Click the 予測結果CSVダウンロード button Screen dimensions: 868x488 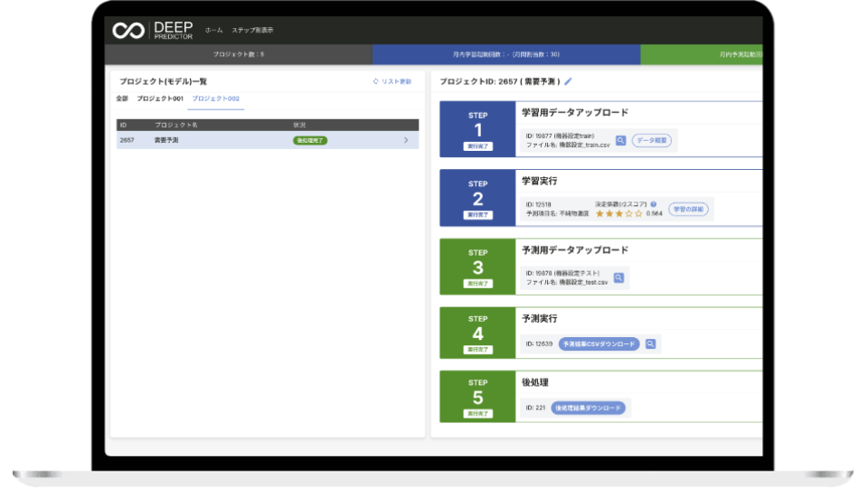(x=599, y=343)
